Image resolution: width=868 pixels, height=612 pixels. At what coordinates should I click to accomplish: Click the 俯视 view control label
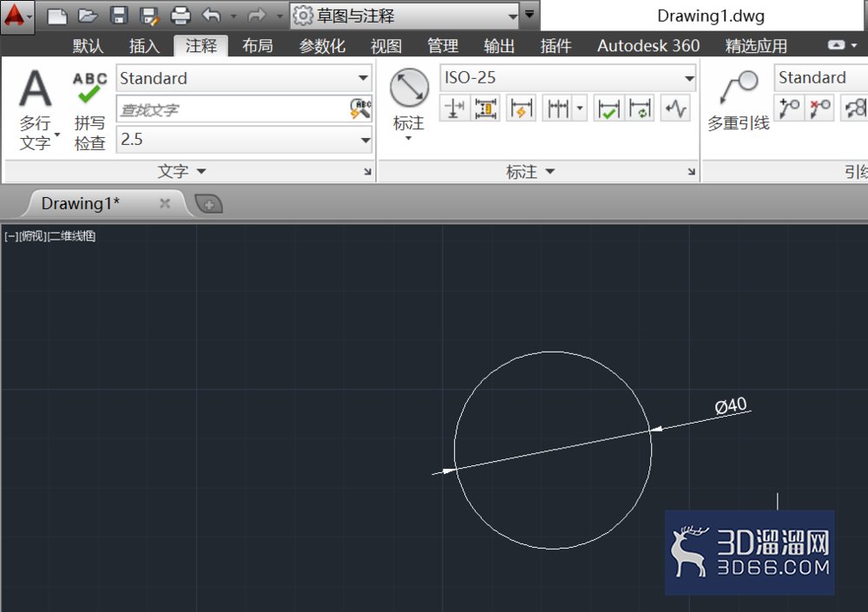(x=33, y=236)
